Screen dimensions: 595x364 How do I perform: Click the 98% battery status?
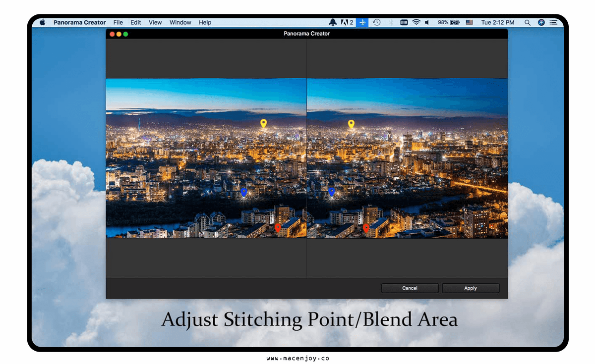point(449,22)
